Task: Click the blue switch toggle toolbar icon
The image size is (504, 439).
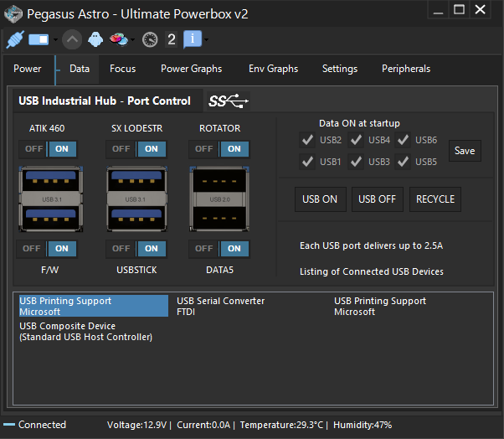Action: [39, 39]
